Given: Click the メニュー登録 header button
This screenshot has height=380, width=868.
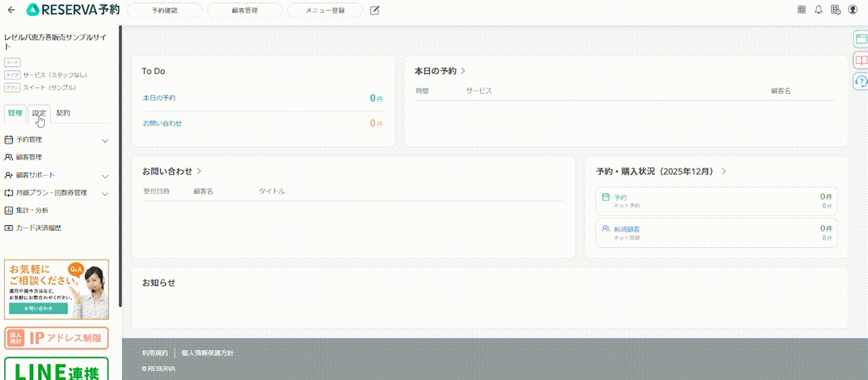Looking at the screenshot, I should [x=324, y=10].
